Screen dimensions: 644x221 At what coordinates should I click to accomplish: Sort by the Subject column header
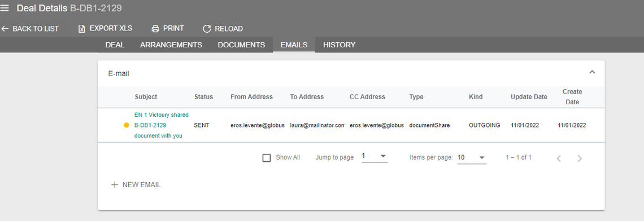tap(146, 97)
